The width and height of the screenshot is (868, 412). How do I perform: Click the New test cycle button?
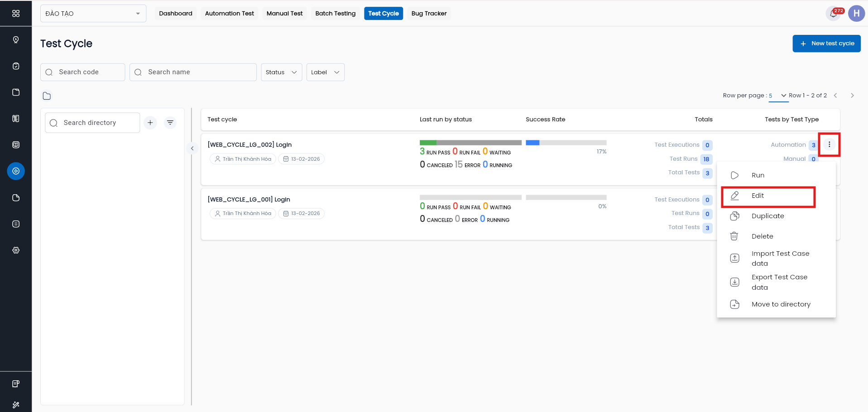(x=826, y=43)
